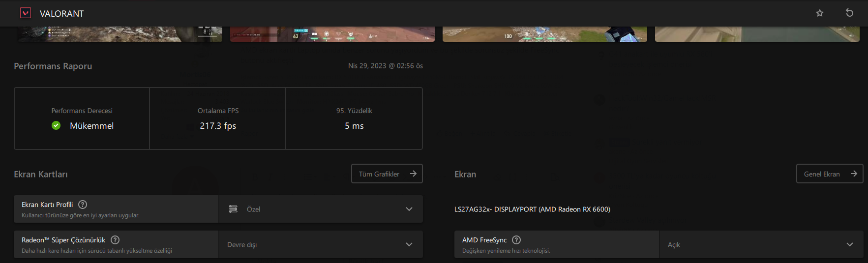Click the 5 ms percentile value
The height and width of the screenshot is (263, 868).
click(x=354, y=126)
